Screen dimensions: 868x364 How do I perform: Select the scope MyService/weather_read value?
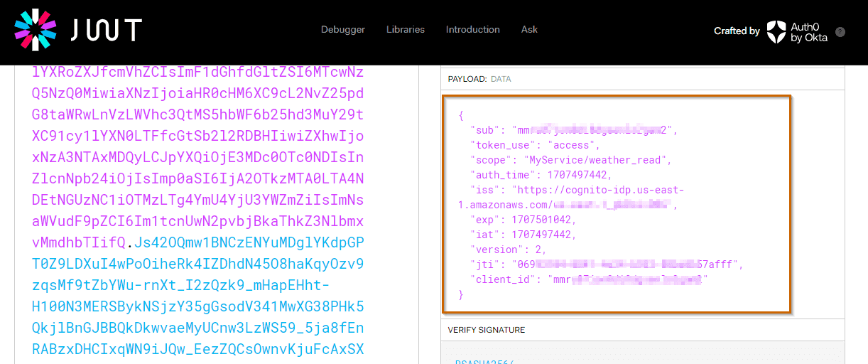coord(597,160)
